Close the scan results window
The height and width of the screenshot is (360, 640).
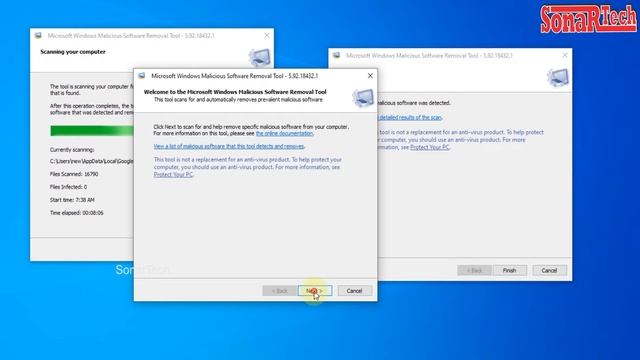tap(565, 55)
